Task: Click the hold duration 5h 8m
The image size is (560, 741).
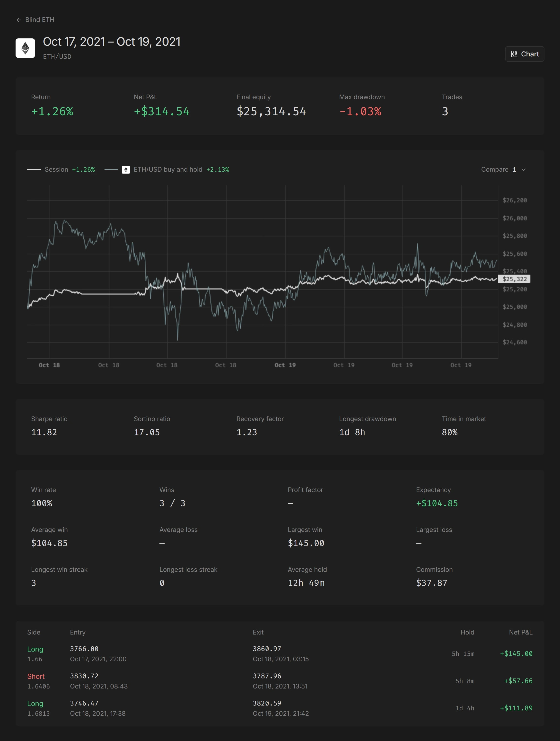Action: tap(465, 681)
